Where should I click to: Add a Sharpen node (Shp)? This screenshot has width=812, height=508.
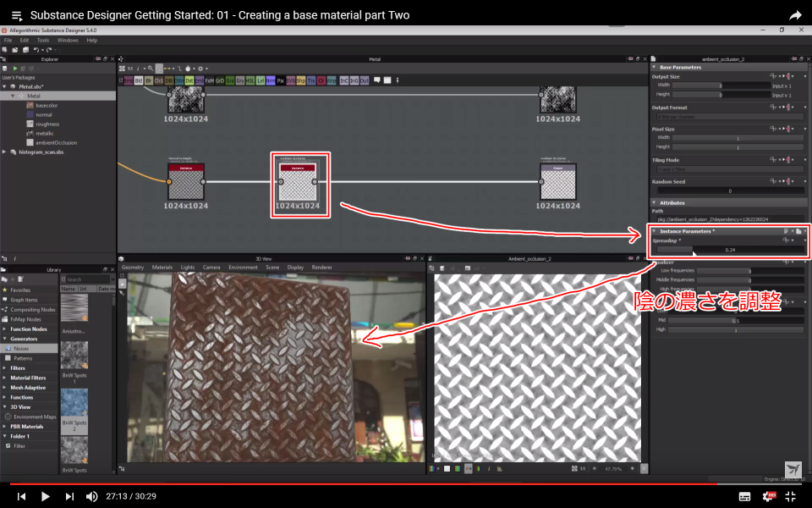coord(301,81)
